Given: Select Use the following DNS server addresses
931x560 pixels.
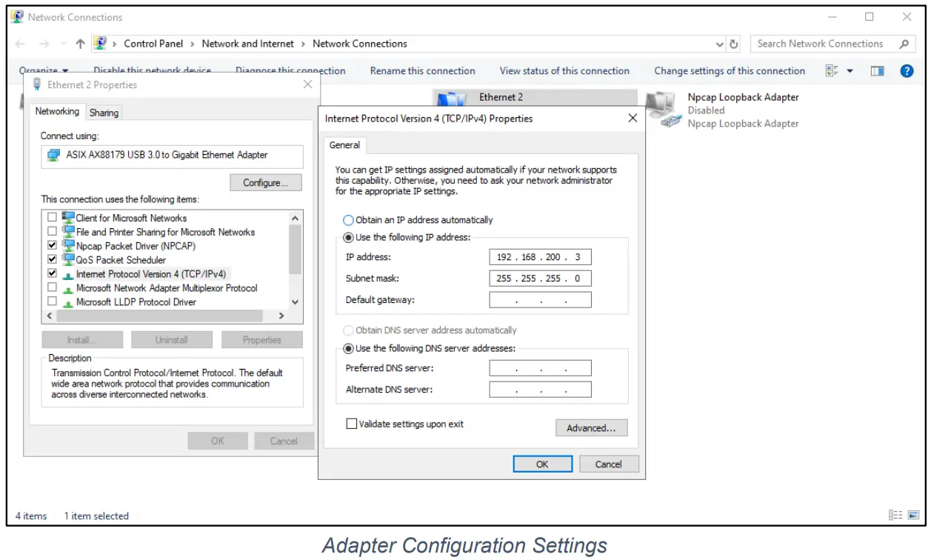Looking at the screenshot, I should click(349, 348).
